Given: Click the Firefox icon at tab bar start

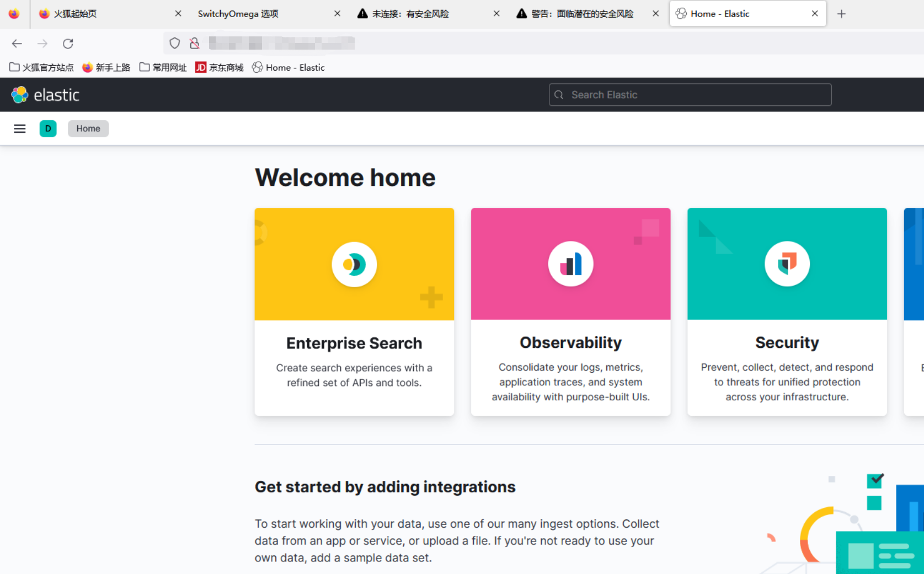Looking at the screenshot, I should (x=14, y=14).
